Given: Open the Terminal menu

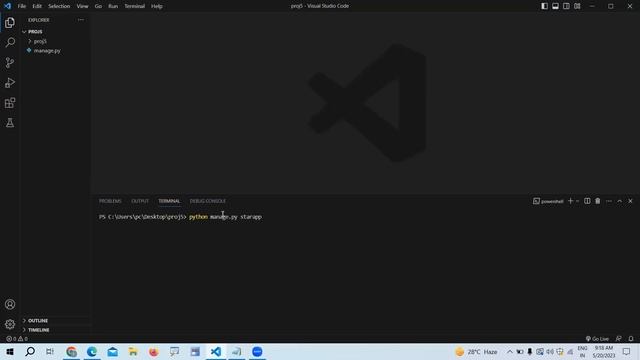Looking at the screenshot, I should coord(134,6).
